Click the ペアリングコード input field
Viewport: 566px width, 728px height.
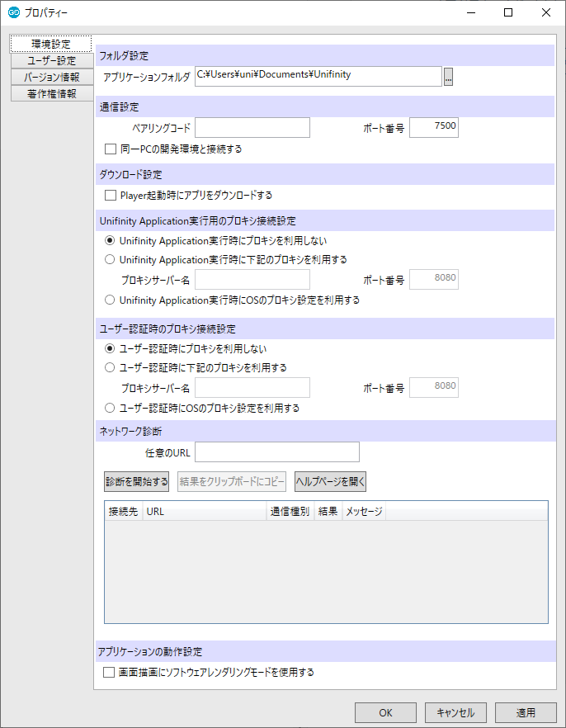(x=252, y=127)
